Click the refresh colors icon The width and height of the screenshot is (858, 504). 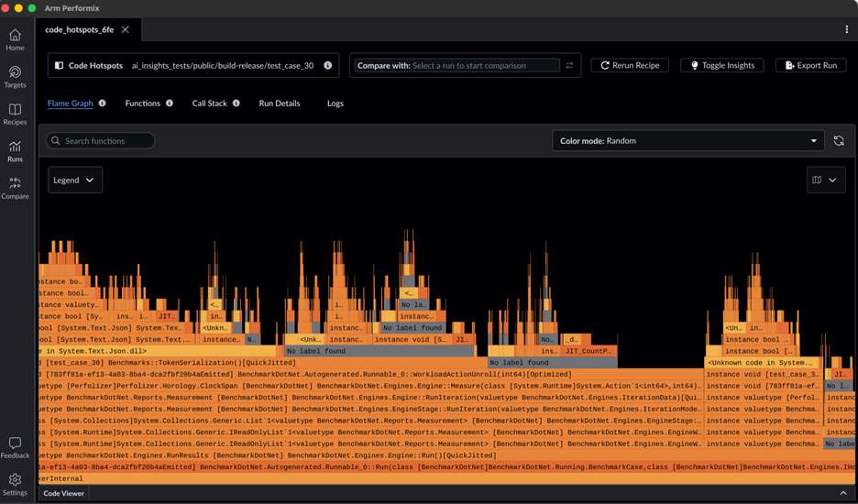(839, 140)
